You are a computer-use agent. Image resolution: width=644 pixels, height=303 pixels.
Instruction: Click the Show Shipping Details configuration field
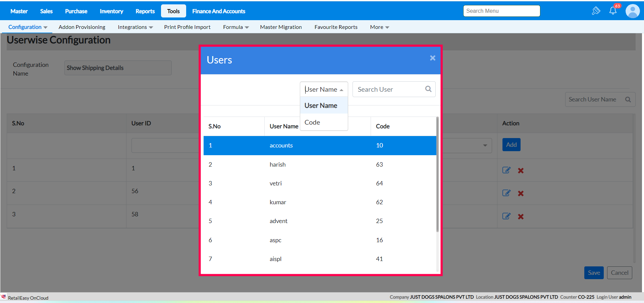pos(118,68)
